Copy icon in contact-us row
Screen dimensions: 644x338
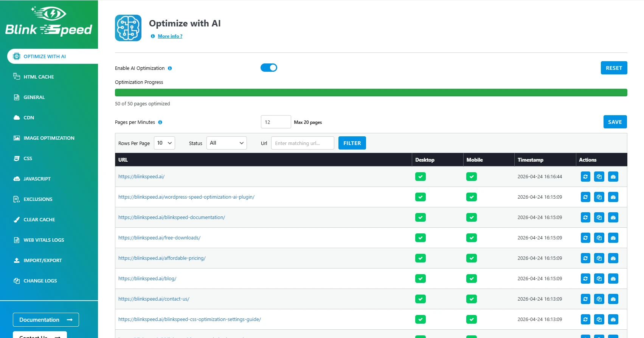pyautogui.click(x=599, y=299)
